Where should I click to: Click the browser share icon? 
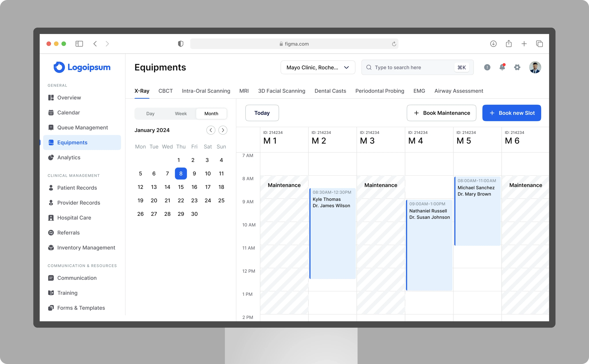508,44
